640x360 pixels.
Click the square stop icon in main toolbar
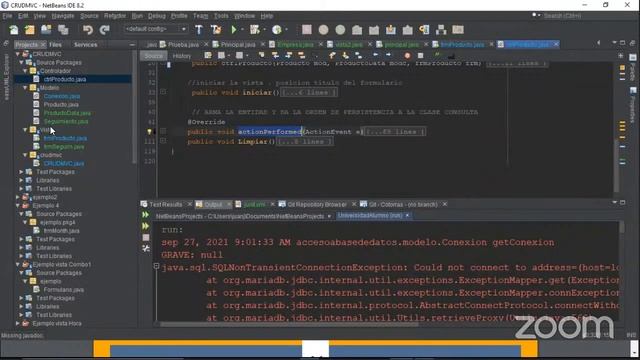(x=307, y=30)
